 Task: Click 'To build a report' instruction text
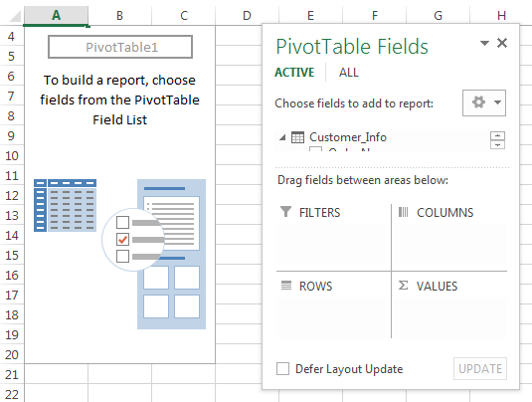click(x=119, y=100)
